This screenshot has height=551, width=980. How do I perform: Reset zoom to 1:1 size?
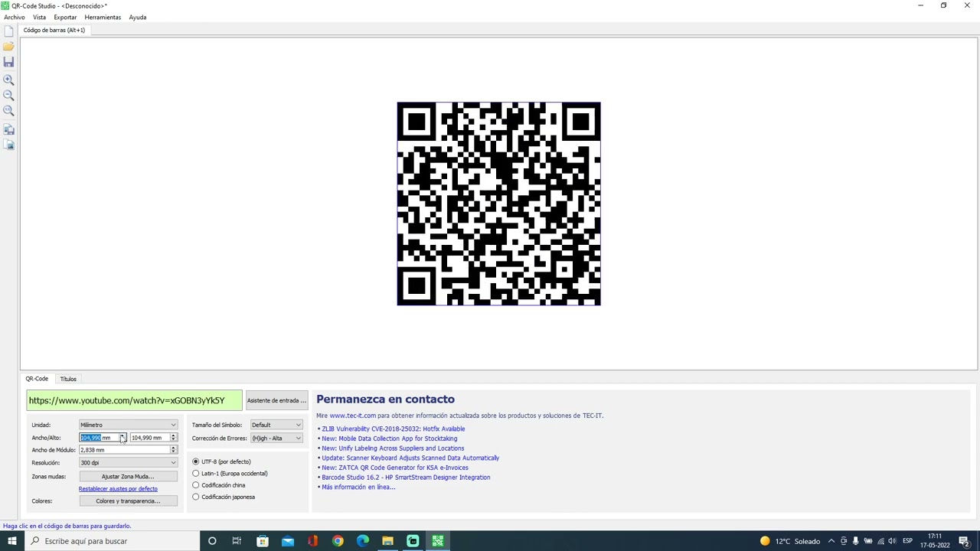(x=8, y=112)
